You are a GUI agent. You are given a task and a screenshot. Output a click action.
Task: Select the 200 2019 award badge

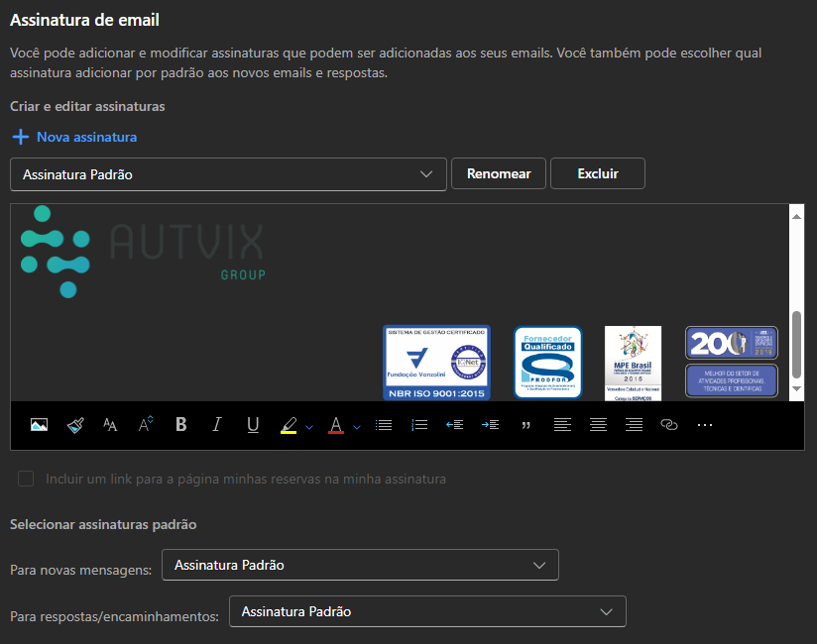coord(732,343)
